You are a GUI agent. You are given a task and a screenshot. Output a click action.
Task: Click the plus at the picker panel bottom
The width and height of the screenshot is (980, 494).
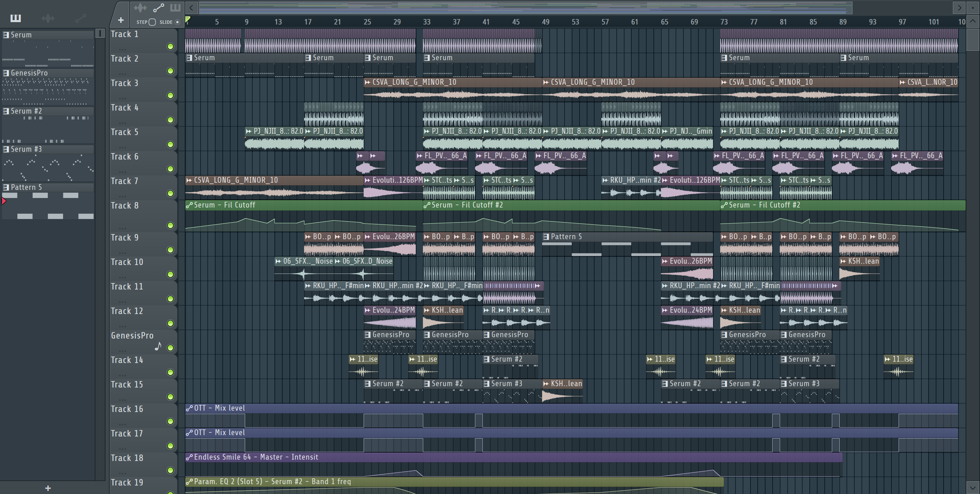[x=48, y=488]
